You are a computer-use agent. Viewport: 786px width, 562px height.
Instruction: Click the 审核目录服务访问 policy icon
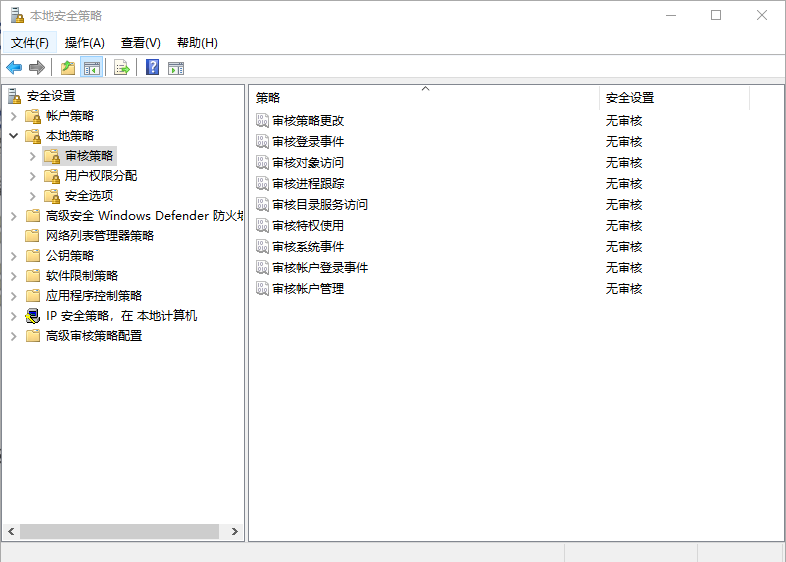[262, 205]
